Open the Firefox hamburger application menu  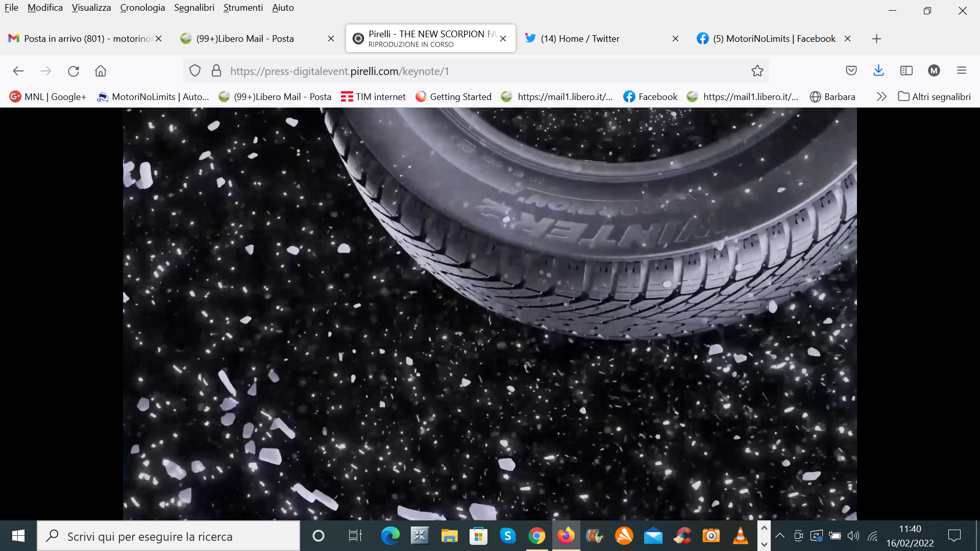(962, 71)
